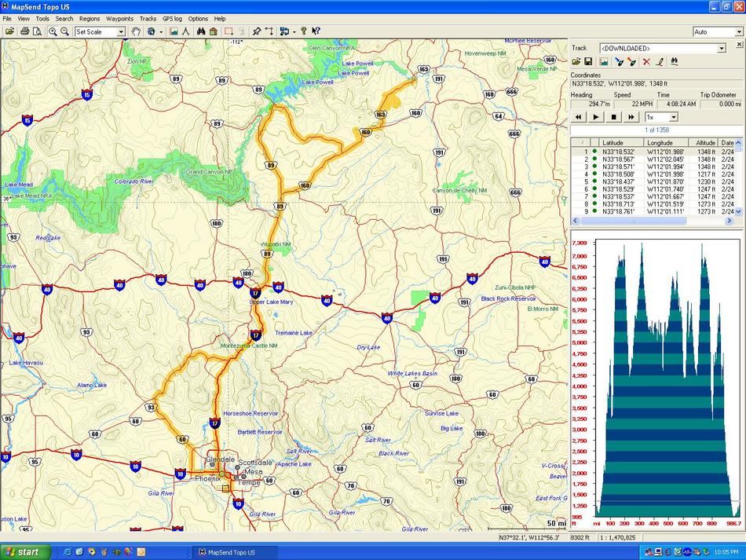Open the Waypoints menu
The width and height of the screenshot is (746, 560).
tap(119, 19)
